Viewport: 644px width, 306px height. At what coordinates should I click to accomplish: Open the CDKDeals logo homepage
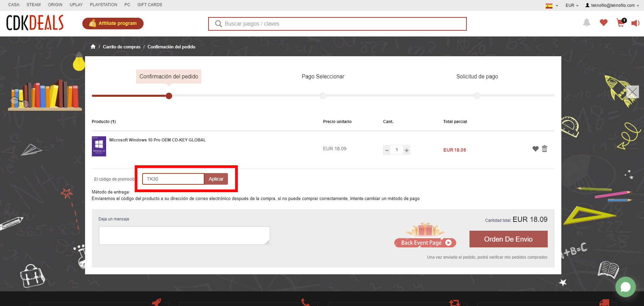[x=35, y=23]
